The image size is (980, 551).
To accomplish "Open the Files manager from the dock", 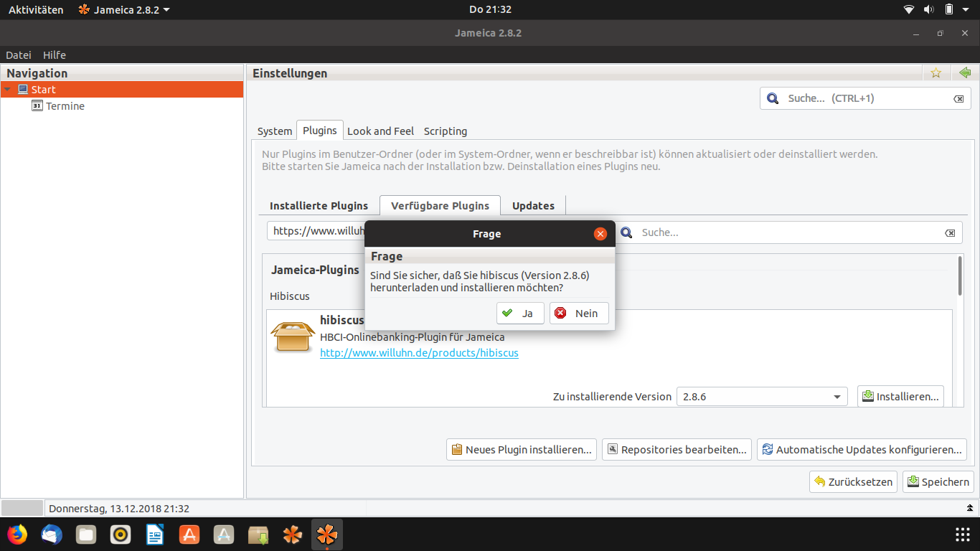I will tap(86, 534).
